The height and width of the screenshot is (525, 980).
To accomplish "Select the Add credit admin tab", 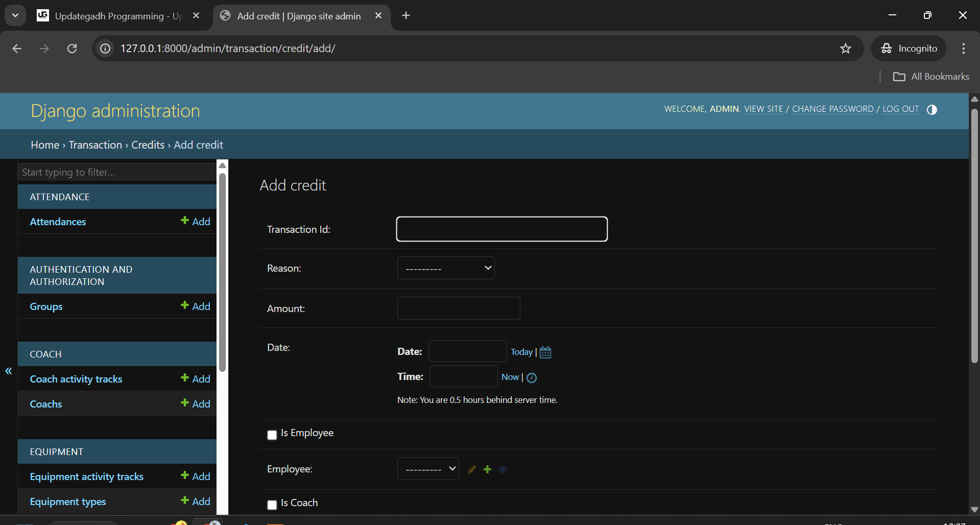I will [299, 16].
